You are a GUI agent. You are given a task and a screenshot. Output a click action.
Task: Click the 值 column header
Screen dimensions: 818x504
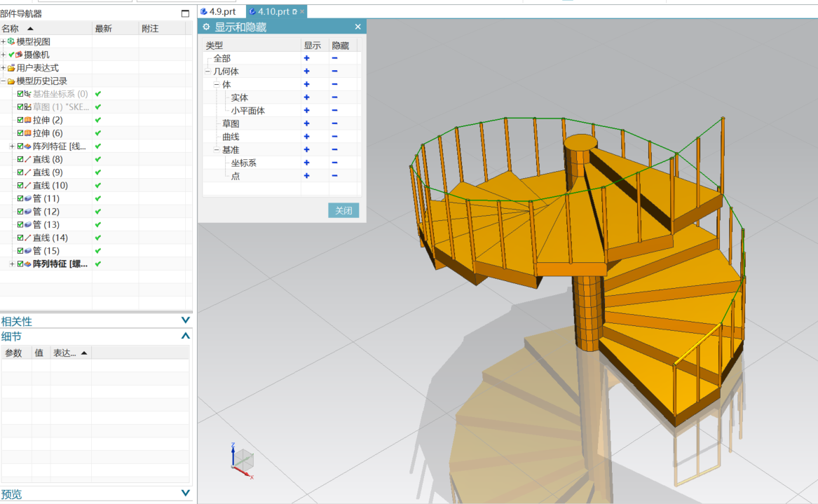click(x=41, y=353)
